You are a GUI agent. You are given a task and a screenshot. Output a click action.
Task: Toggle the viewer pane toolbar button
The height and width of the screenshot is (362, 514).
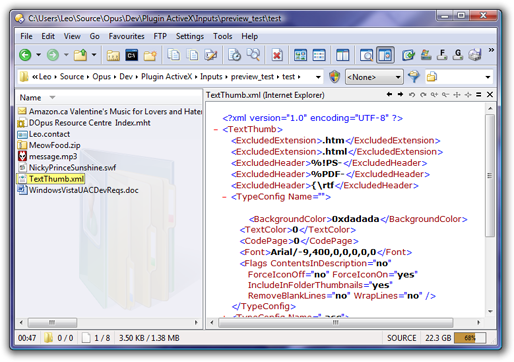pyautogui.click(x=385, y=55)
